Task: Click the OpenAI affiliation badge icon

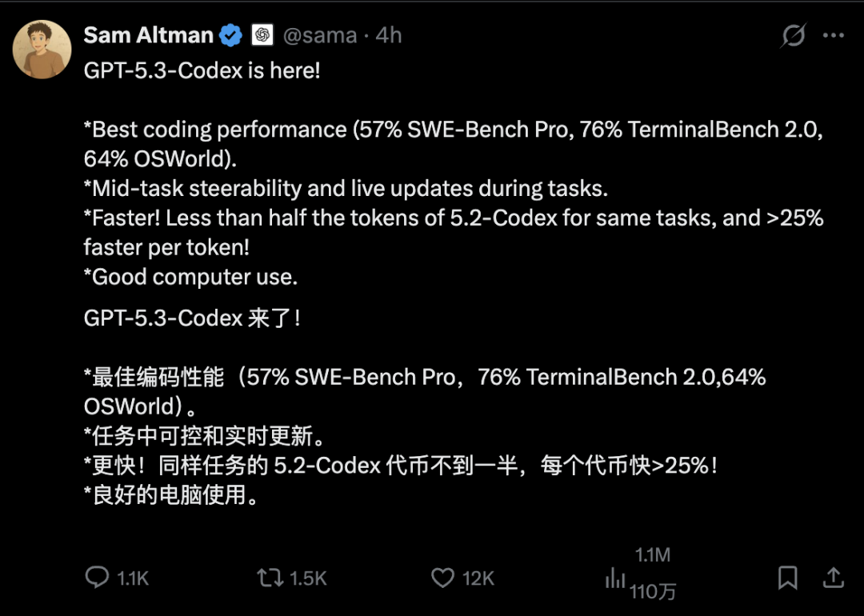Action: pyautogui.click(x=262, y=35)
